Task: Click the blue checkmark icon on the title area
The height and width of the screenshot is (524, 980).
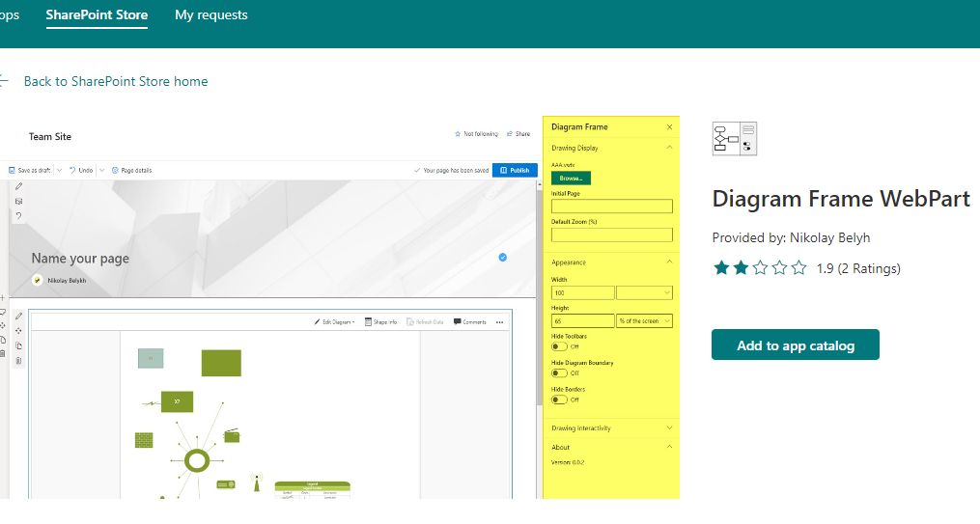Action: tap(502, 258)
